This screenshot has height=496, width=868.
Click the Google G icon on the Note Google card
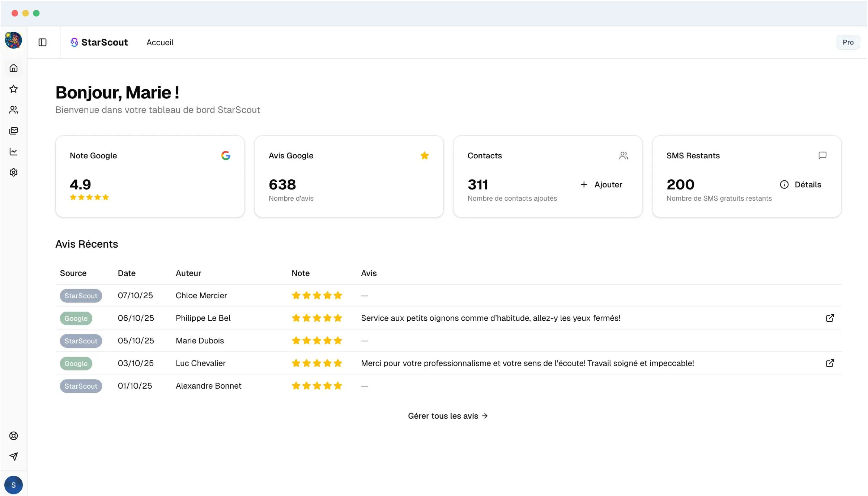[x=226, y=155]
